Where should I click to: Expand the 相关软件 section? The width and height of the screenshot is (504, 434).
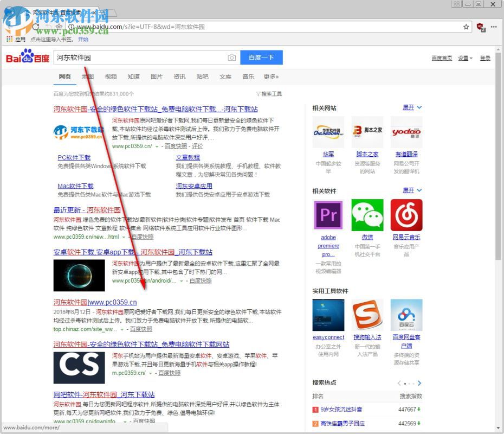click(x=412, y=190)
